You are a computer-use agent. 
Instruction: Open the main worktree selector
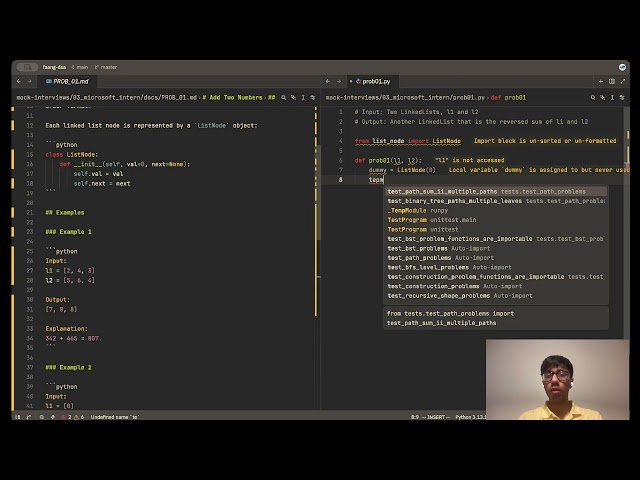point(80,67)
